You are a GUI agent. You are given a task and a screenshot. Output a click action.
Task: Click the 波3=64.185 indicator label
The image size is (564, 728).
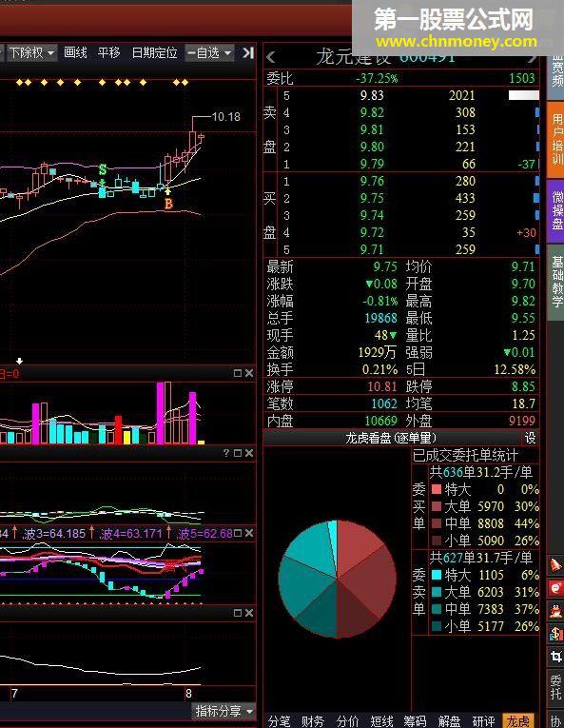click(x=54, y=534)
